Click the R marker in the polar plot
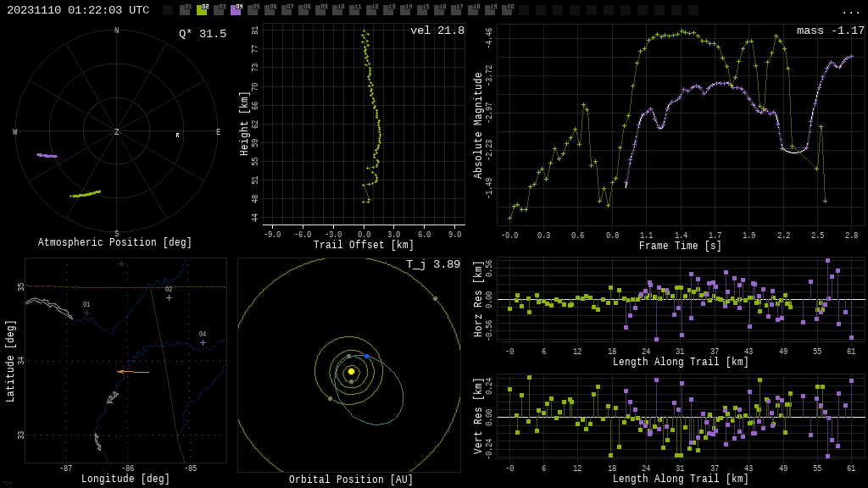The image size is (868, 488). click(178, 135)
